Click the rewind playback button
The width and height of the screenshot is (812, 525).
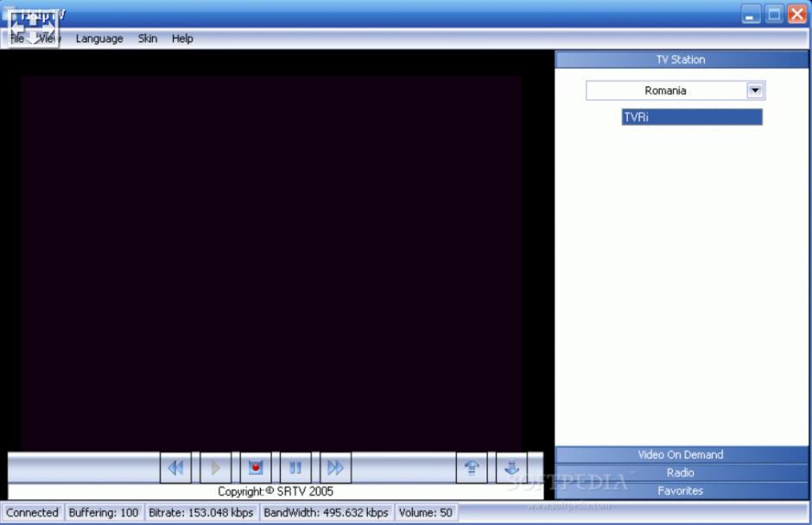(175, 467)
